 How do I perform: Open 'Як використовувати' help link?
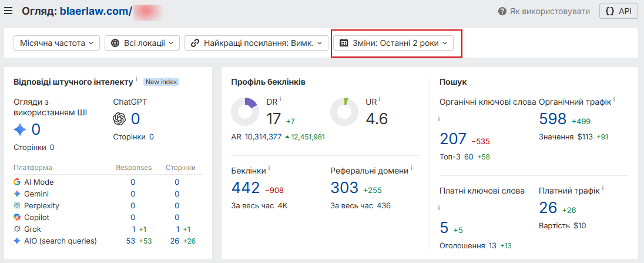click(x=549, y=12)
